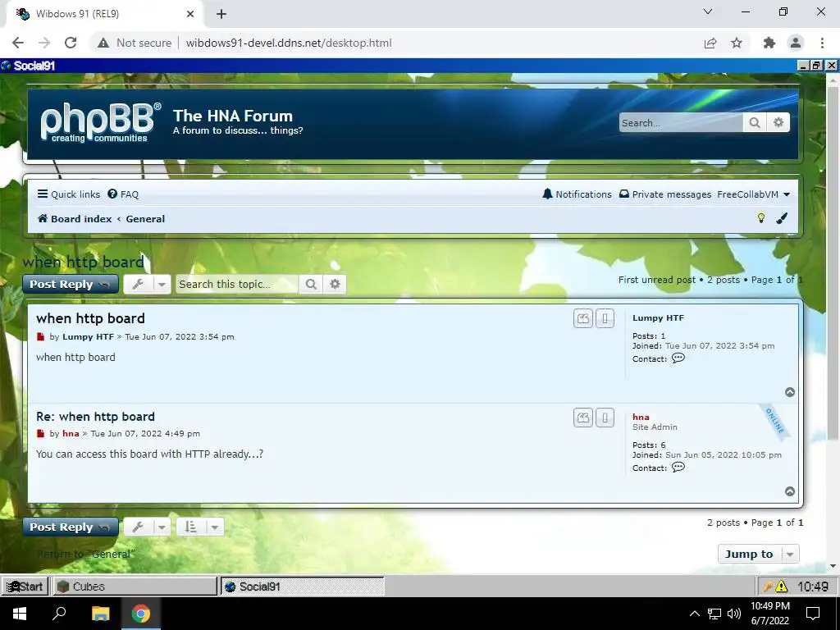The height and width of the screenshot is (630, 840).
Task: Open advanced search gear in header
Action: [778, 123]
